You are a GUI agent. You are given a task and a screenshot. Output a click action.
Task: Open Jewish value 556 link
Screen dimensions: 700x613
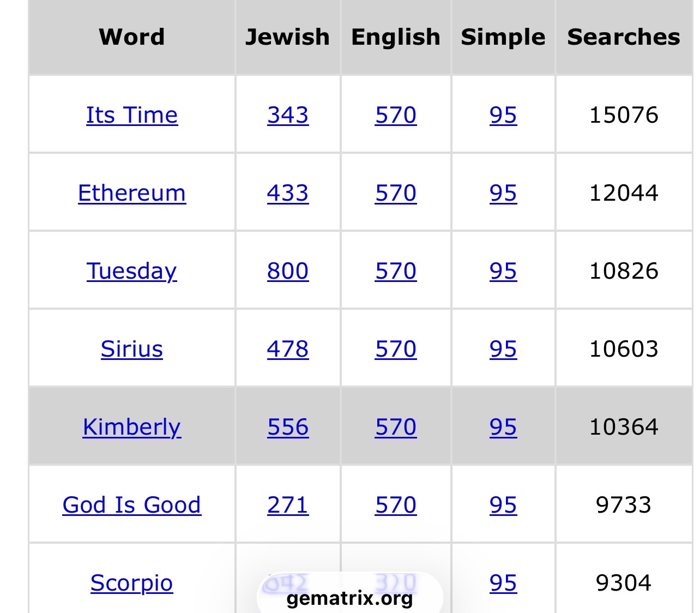(x=288, y=427)
